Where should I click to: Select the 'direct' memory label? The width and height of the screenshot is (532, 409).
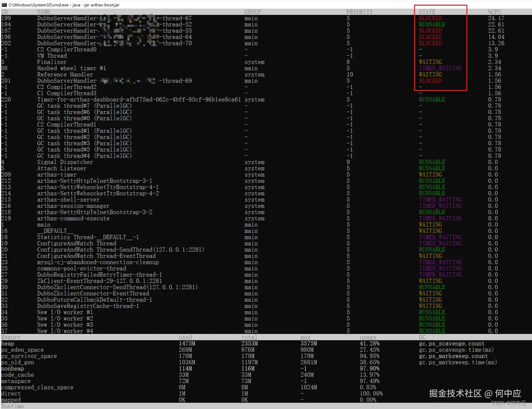[11, 393]
